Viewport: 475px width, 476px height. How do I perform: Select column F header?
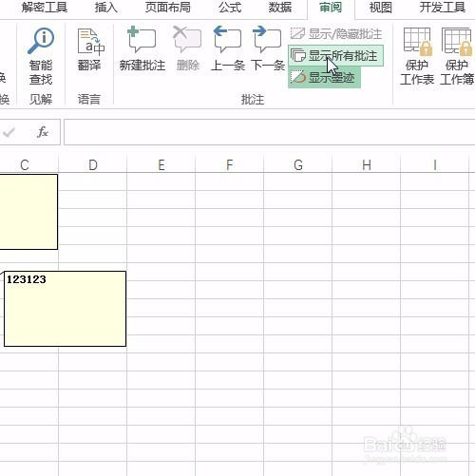coord(230,164)
